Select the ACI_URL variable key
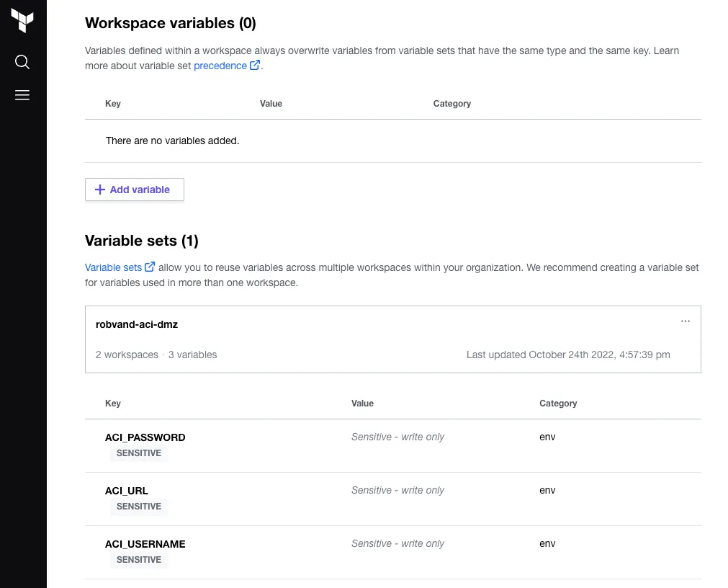 click(127, 491)
